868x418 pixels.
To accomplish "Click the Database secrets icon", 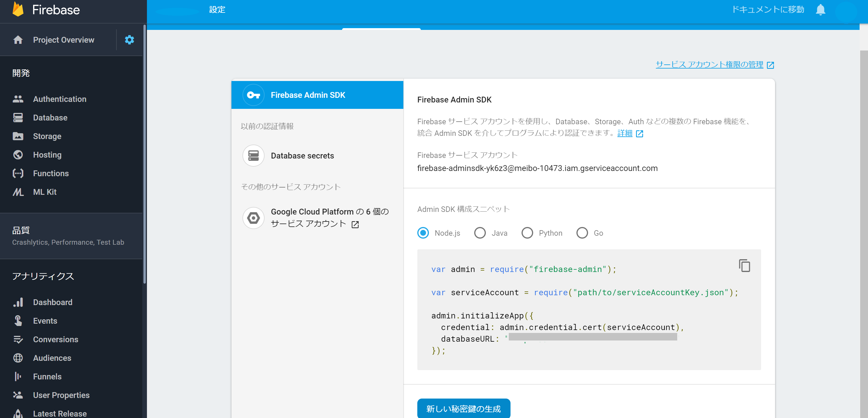I will (x=254, y=156).
